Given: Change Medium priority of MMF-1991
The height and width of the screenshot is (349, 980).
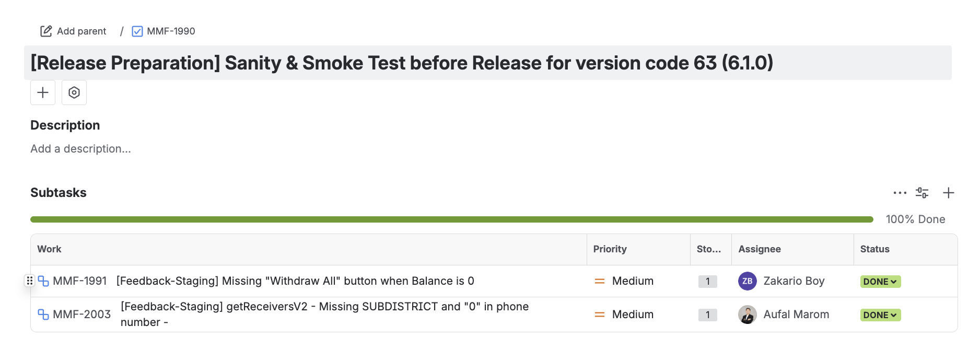Looking at the screenshot, I should (624, 281).
